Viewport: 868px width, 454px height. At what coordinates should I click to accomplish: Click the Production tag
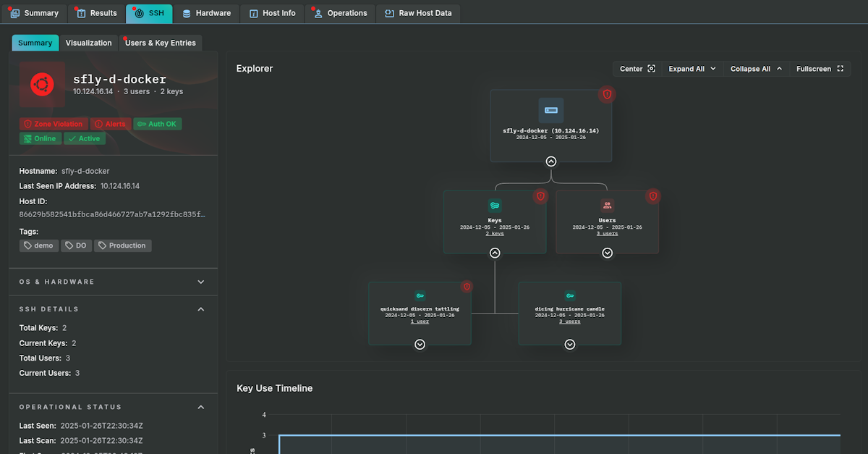tap(122, 245)
